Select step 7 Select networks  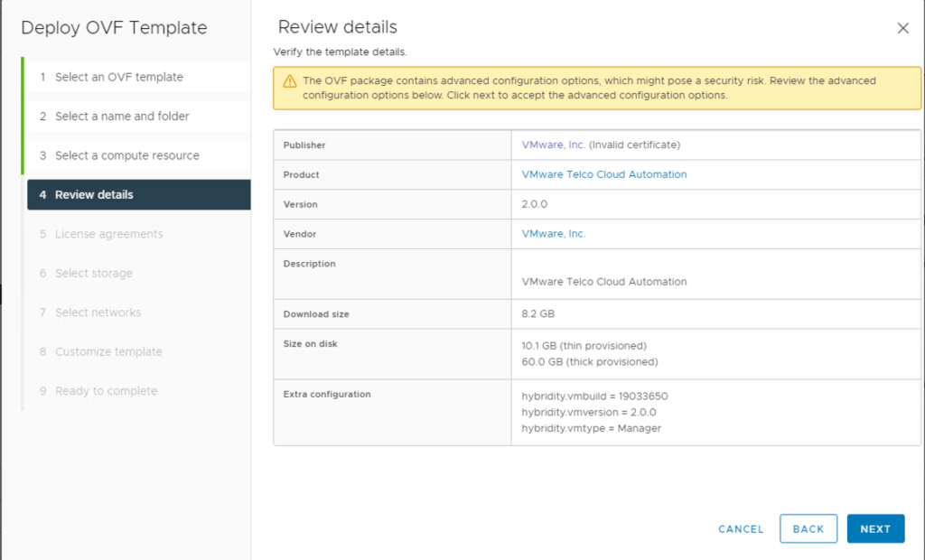point(138,313)
